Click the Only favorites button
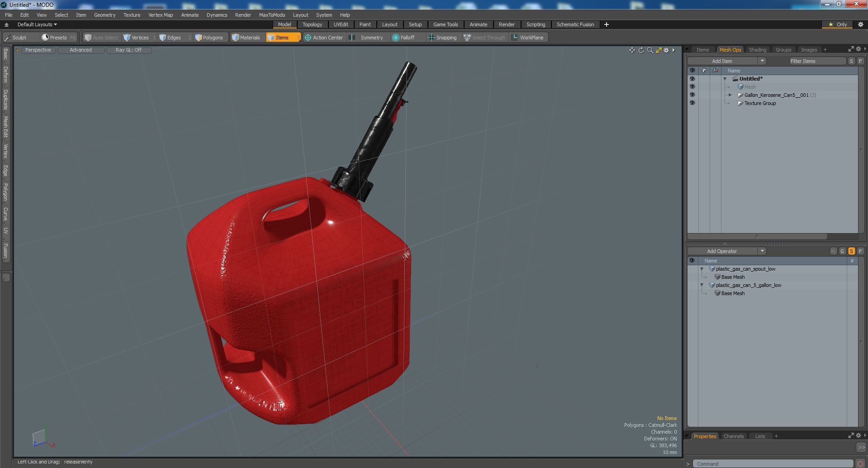The width and height of the screenshot is (868, 468). pyautogui.click(x=838, y=24)
